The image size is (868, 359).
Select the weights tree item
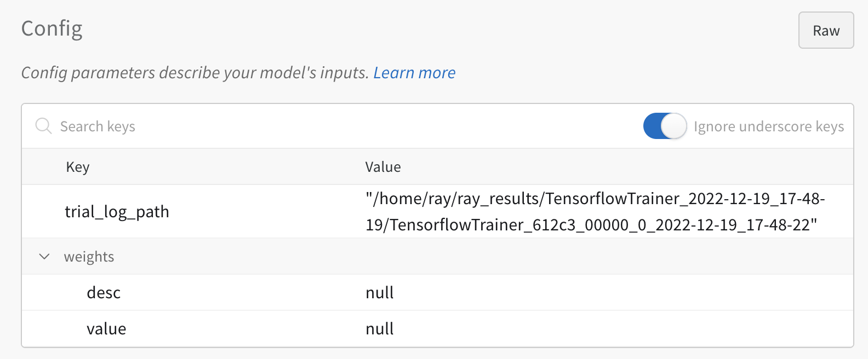[x=89, y=256]
